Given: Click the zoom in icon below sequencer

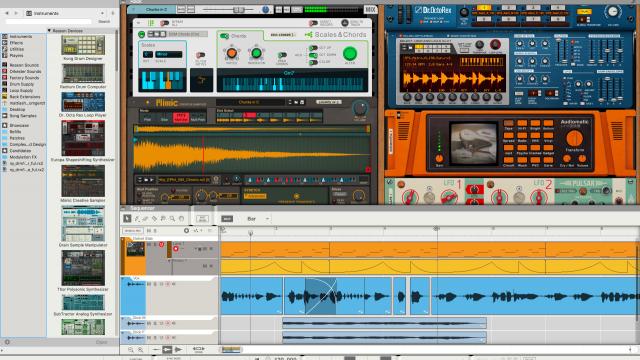Looking at the screenshot, I should tap(140, 350).
